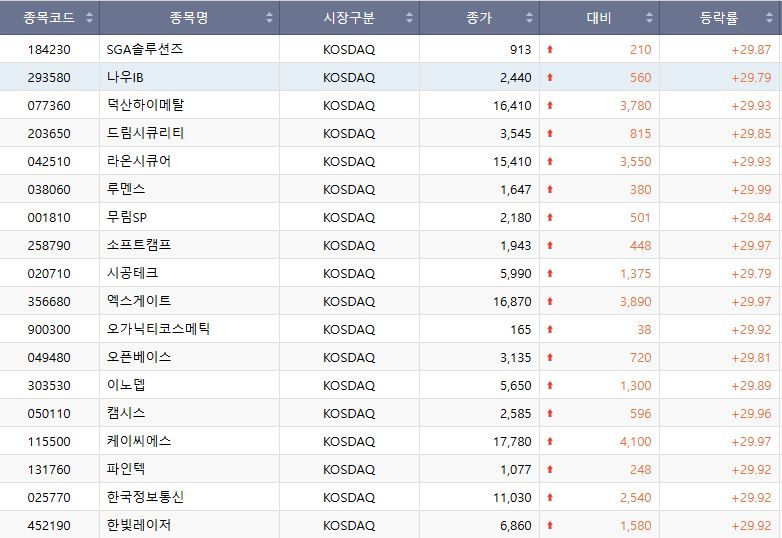This screenshot has height=538, width=782.
Task: Select stock name 오가닉티코스메틱
Action: [158, 329]
